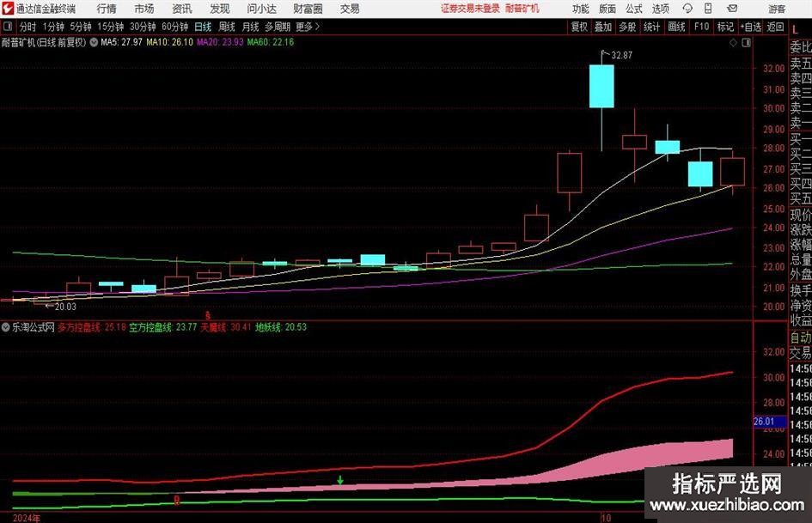Image resolution: width=812 pixels, height=523 pixels.
Task: Select the 60分钟 period
Action: pos(174,27)
